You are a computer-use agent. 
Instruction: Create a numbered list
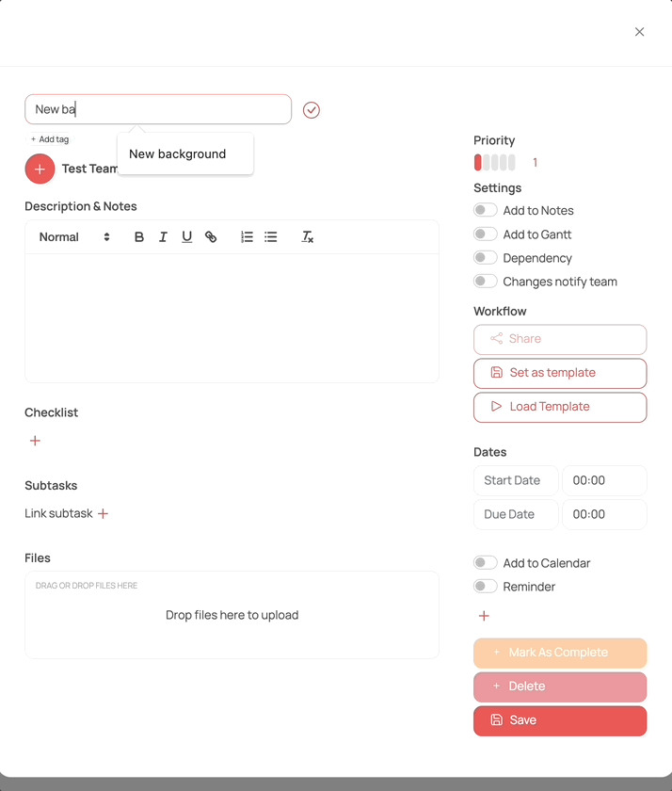click(247, 237)
